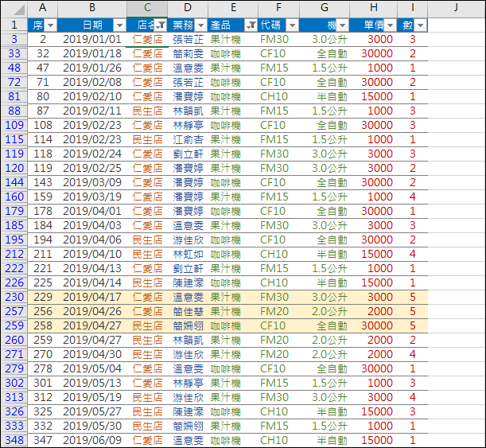The width and height of the screenshot is (486, 448).
Task: Select row header 33
Action: pos(14,53)
